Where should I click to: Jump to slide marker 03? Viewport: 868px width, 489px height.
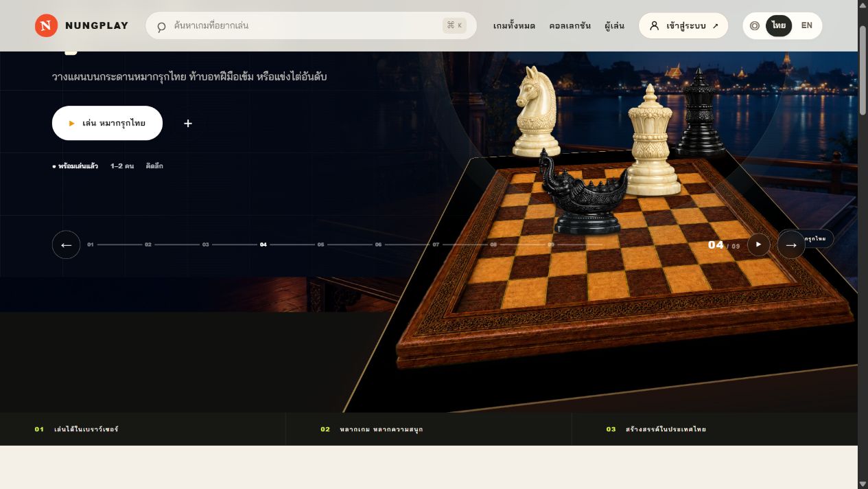point(205,244)
